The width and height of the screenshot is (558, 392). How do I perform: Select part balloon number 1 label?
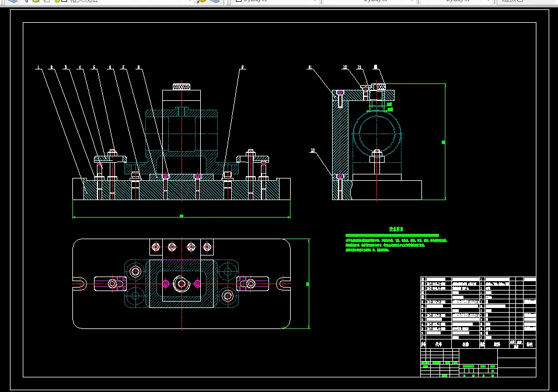(38, 68)
